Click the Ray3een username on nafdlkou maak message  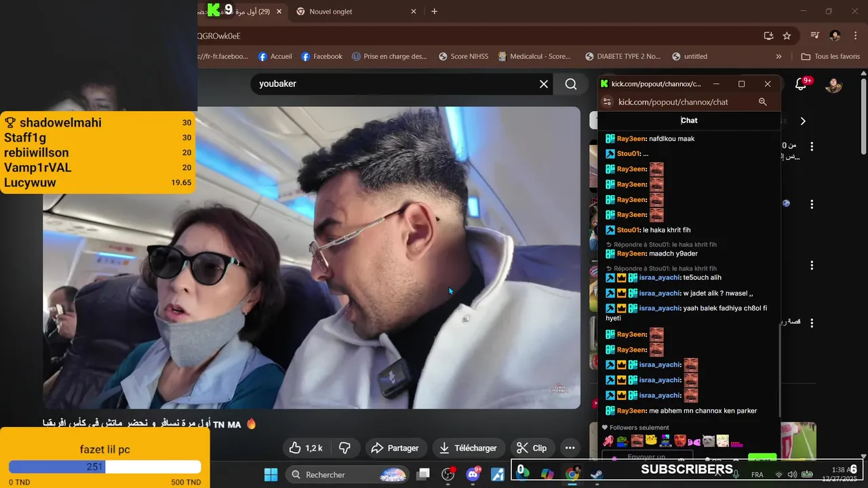631,139
